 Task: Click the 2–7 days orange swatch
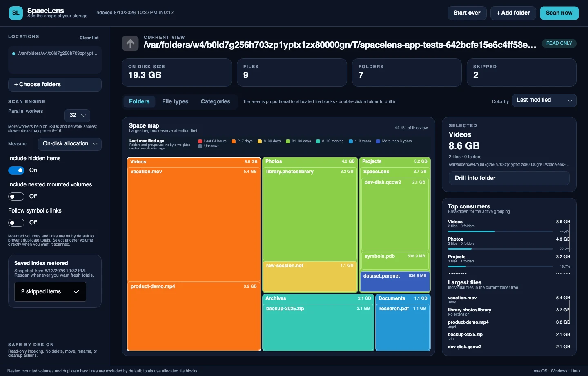[x=234, y=141]
